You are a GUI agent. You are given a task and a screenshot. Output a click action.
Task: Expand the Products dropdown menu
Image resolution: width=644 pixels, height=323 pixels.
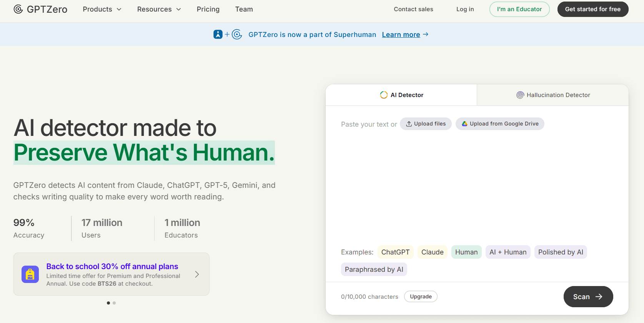pyautogui.click(x=102, y=9)
